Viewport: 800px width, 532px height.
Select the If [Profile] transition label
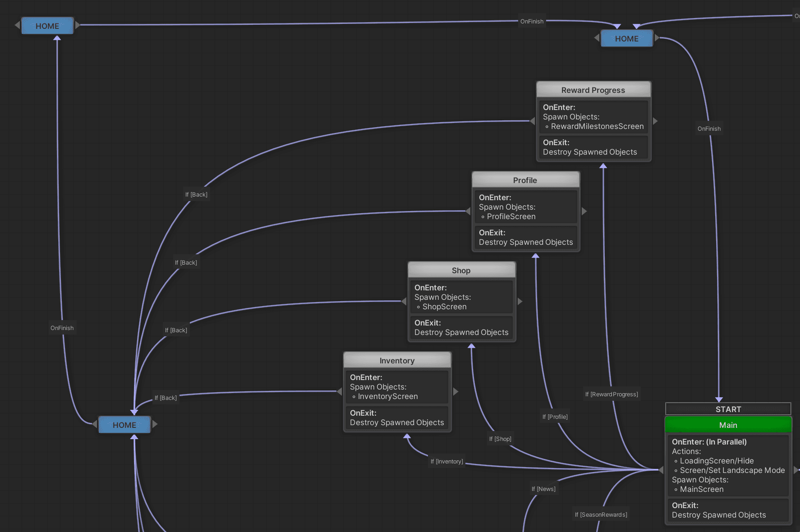[555, 417]
